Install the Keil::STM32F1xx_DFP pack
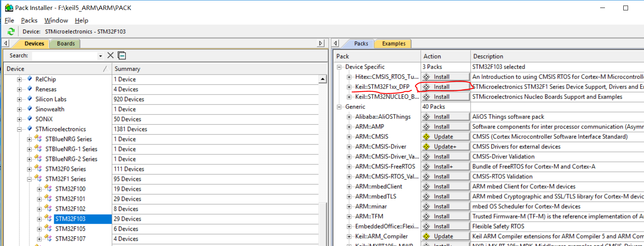This screenshot has width=644, height=246. 446,87
